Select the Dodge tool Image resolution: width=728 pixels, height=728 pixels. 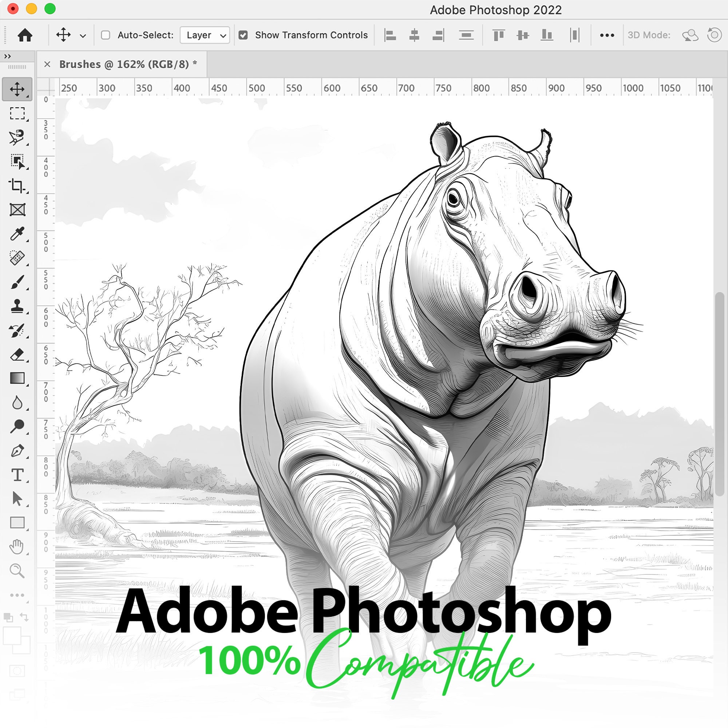click(17, 426)
